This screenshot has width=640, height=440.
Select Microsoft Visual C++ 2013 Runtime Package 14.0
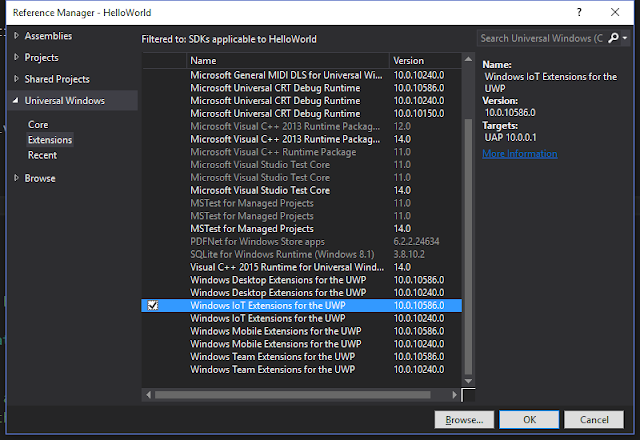point(302,139)
